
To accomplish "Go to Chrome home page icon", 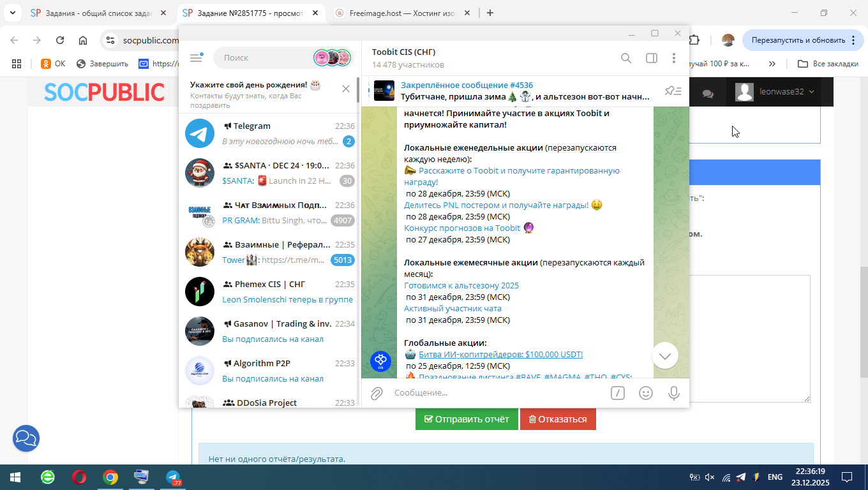I will click(x=83, y=40).
